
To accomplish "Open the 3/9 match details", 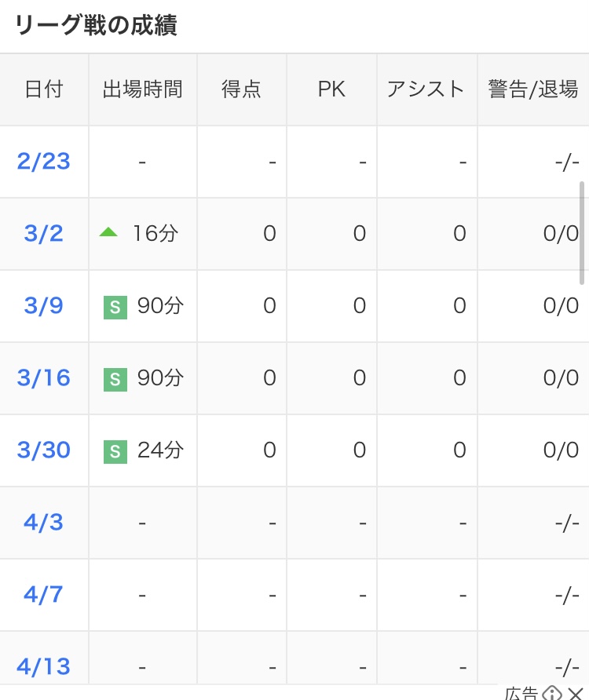I will tap(43, 306).
